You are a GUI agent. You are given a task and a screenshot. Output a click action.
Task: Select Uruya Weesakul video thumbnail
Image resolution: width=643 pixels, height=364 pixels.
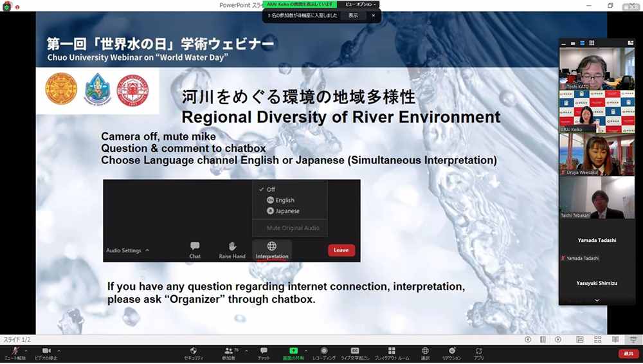[x=597, y=154]
